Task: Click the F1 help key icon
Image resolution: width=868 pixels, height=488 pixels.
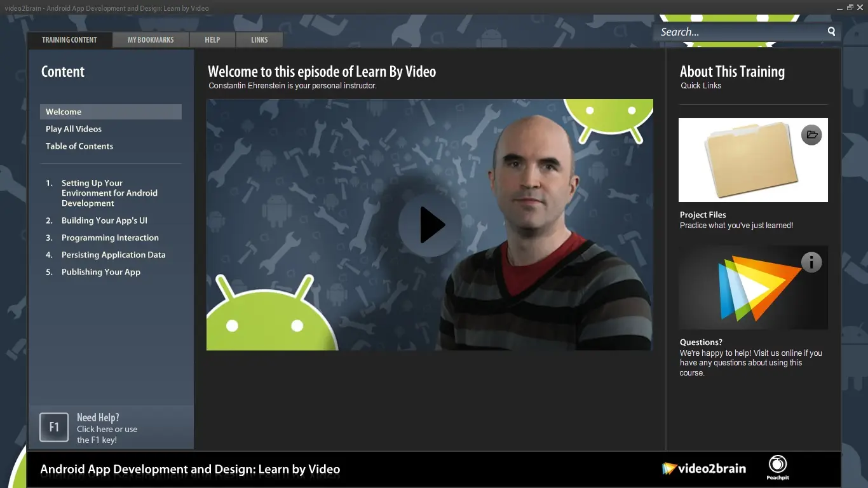Action: coord(54,427)
